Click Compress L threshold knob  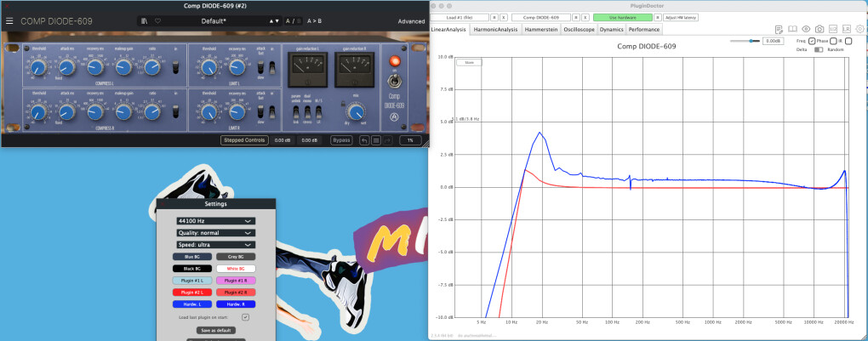[x=38, y=68]
